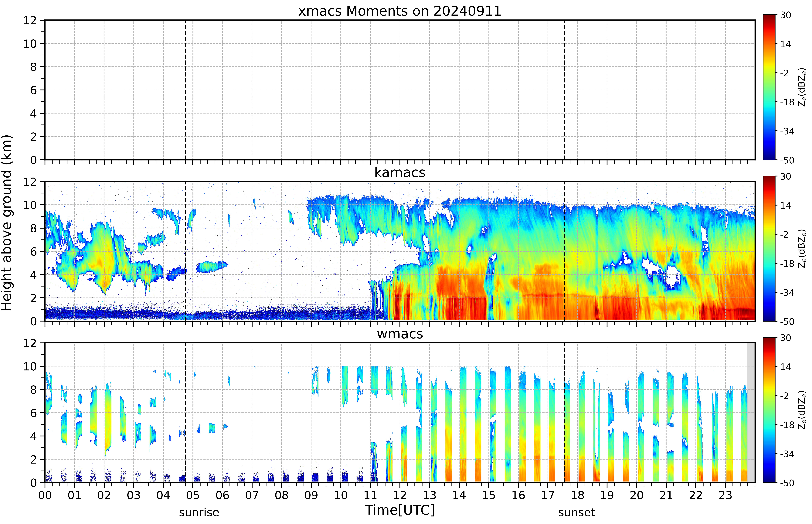The width and height of the screenshot is (812, 524).
Task: Click the 'sunset' label below the time axis
Action: pyautogui.click(x=577, y=512)
